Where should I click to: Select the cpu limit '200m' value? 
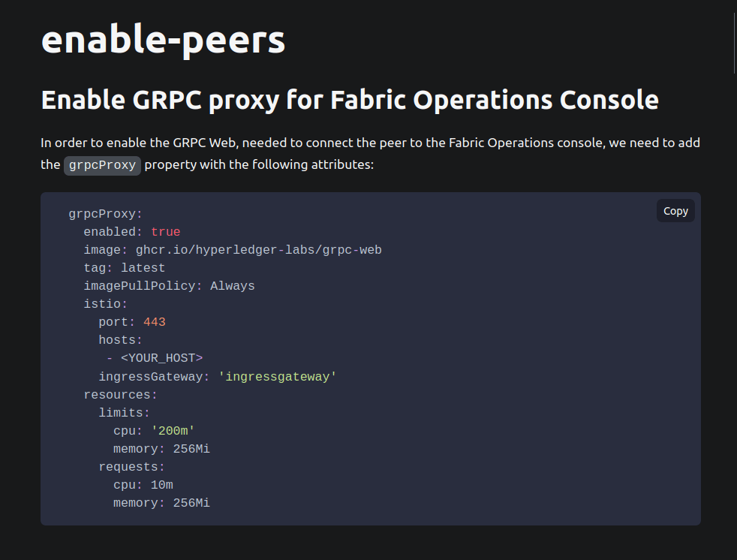click(173, 430)
